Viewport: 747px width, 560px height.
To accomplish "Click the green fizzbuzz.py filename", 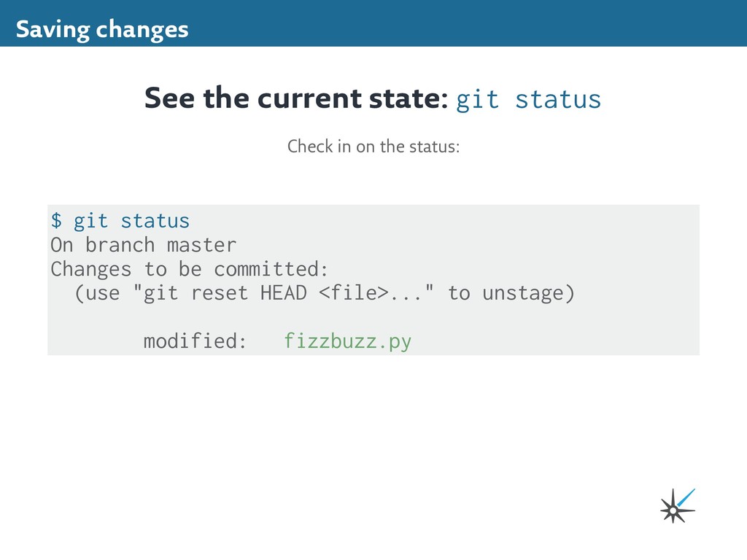I will 348,341.
